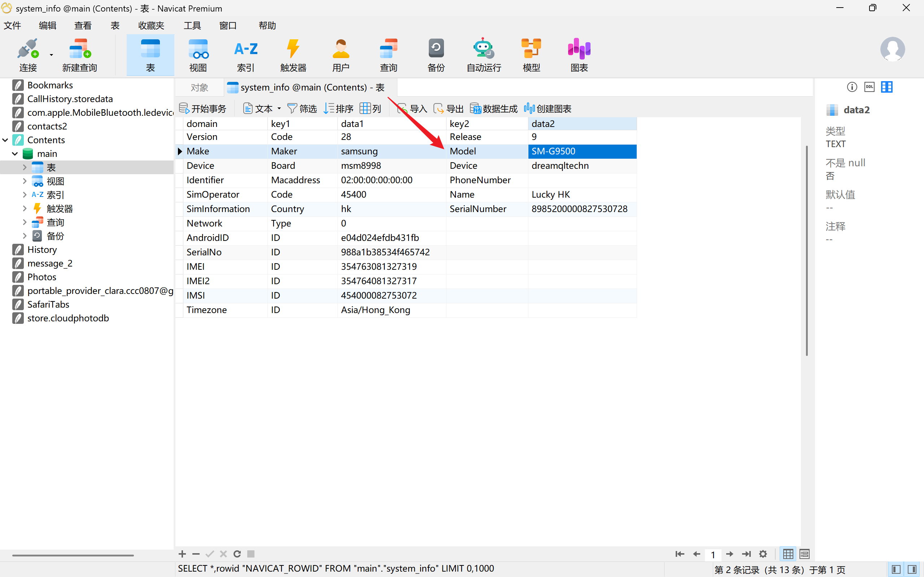The image size is (924, 577).
Task: Click the 导出 (Export) button
Action: [449, 109]
